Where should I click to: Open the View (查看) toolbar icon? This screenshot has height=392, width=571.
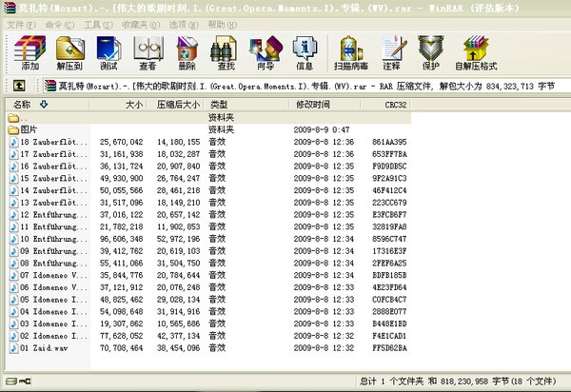click(x=148, y=52)
